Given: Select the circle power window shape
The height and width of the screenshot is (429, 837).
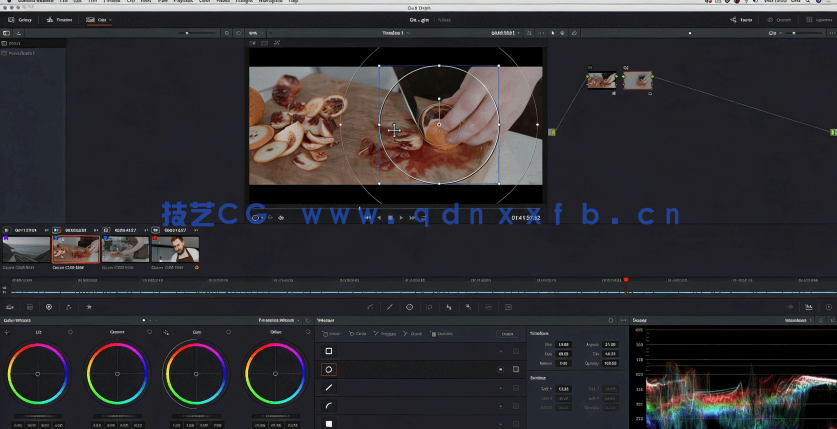Looking at the screenshot, I should coord(328,369).
